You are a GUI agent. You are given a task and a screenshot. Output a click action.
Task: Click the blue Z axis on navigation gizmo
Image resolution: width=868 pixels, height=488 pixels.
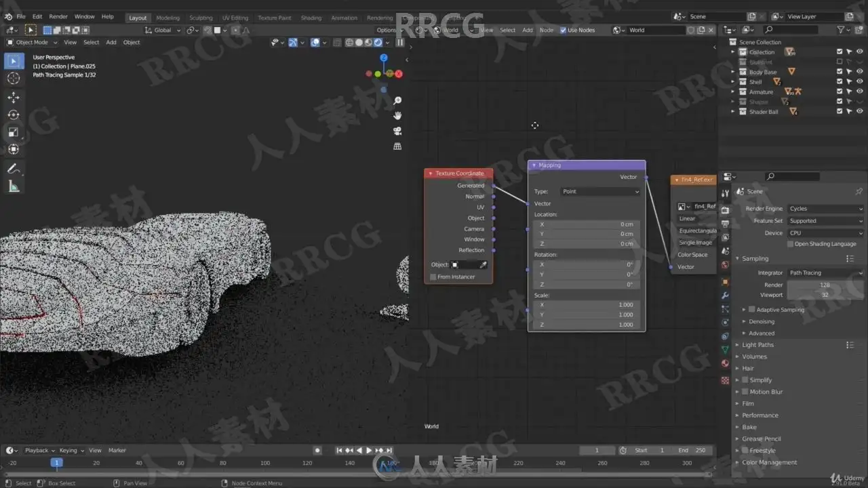pyautogui.click(x=384, y=58)
